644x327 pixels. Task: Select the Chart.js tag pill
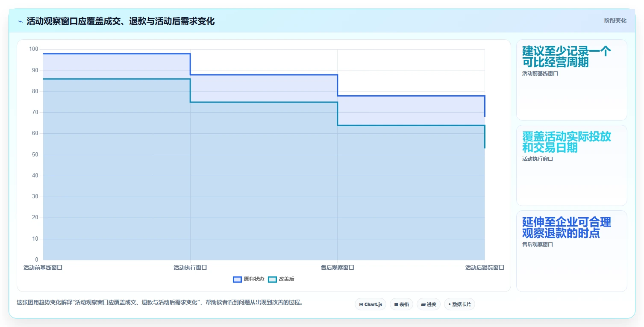(x=371, y=304)
